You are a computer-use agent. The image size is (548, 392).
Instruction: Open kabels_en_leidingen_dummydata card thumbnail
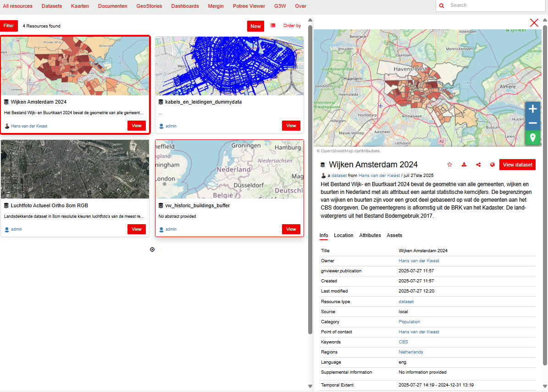click(230, 66)
